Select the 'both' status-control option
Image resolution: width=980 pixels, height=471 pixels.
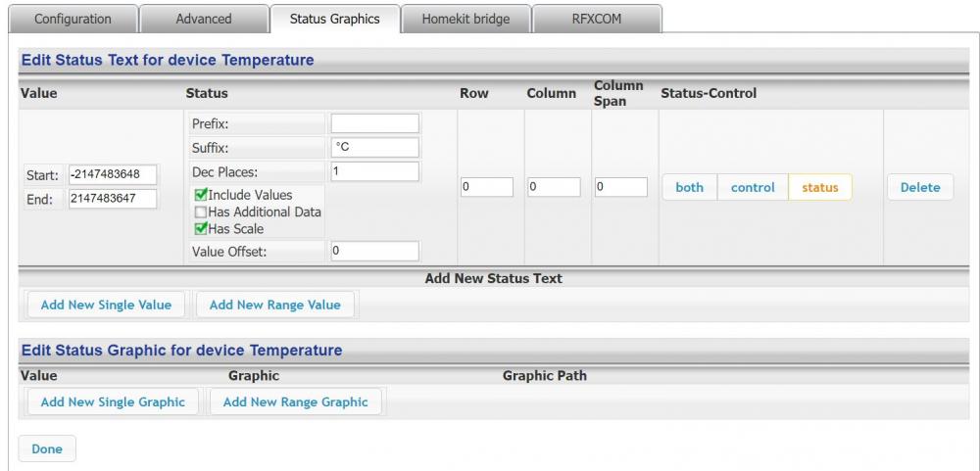point(690,187)
